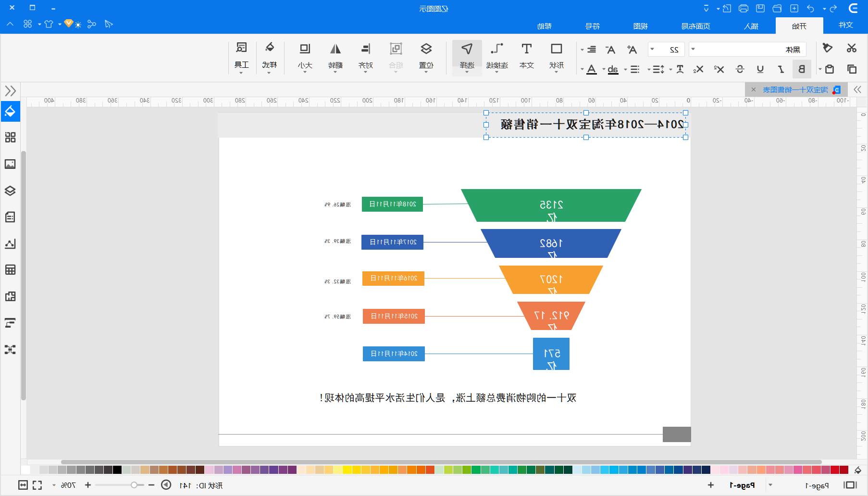Collapse the ribbon with the up chevron
Viewport: 868px width, 496px height.
click(10, 24)
